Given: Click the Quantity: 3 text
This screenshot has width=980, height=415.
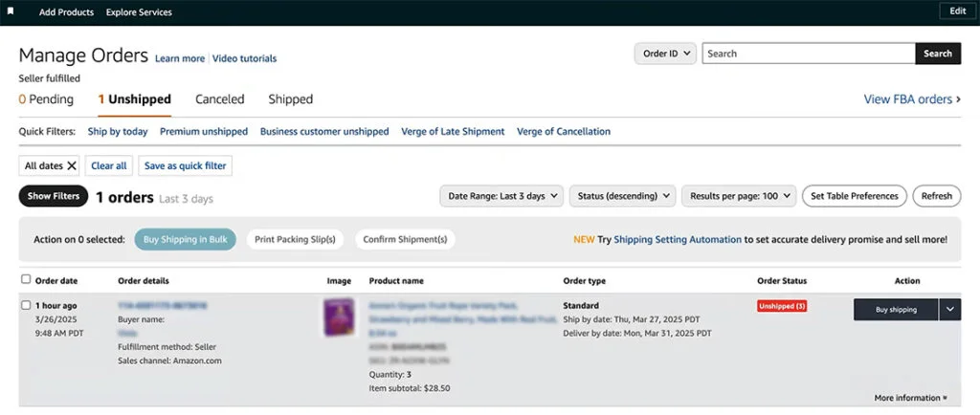Looking at the screenshot, I should coord(390,375).
